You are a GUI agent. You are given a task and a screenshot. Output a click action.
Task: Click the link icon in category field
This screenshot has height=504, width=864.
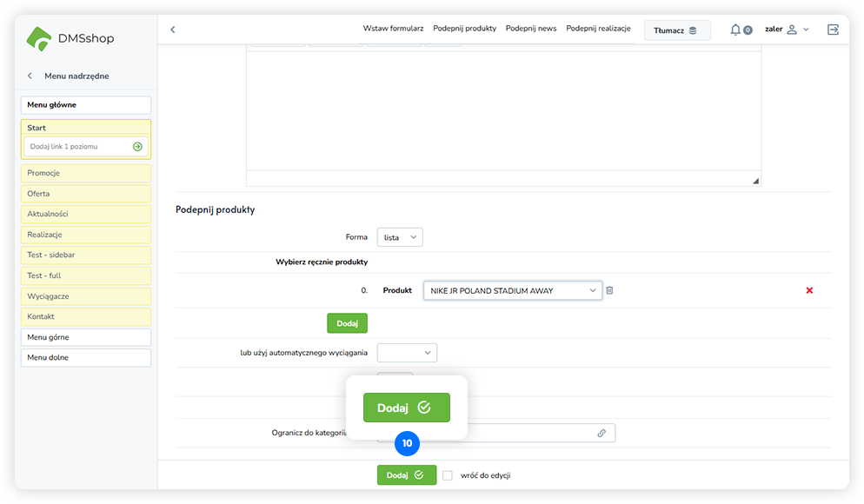601,433
